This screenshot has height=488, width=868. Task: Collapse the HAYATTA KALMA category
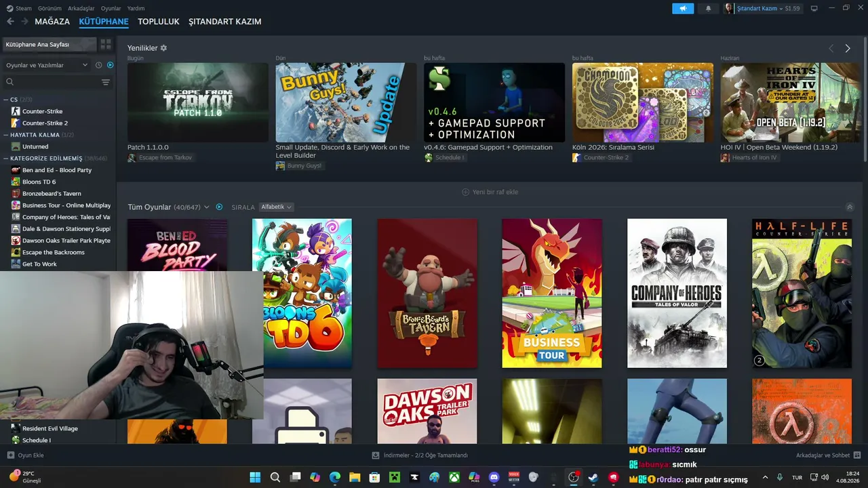click(6, 135)
